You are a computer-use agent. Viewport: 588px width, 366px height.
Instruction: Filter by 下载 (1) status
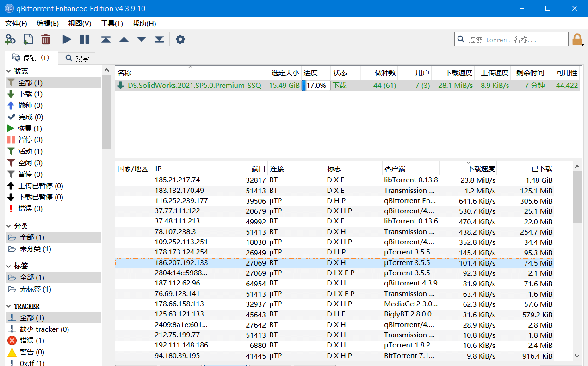(x=53, y=94)
